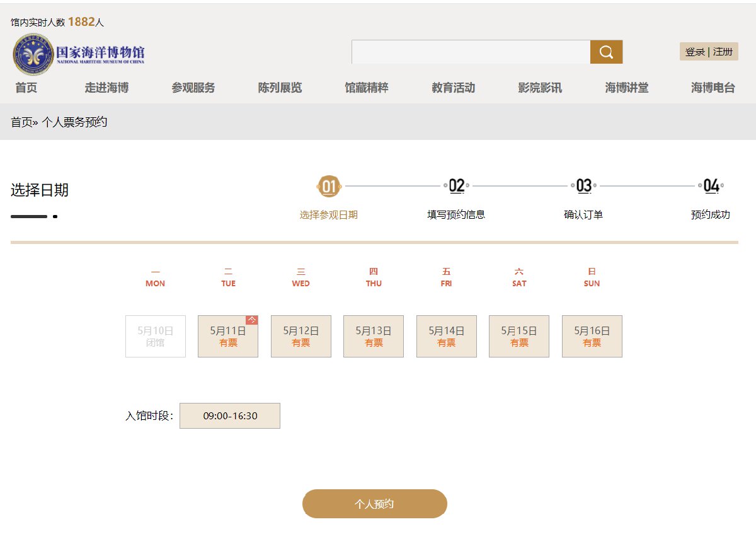
Task: Select the 5月11日 date tile
Action: (x=228, y=336)
